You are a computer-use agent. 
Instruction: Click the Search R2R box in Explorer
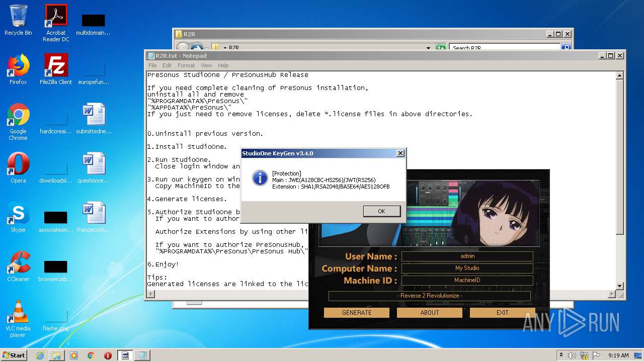[505, 48]
